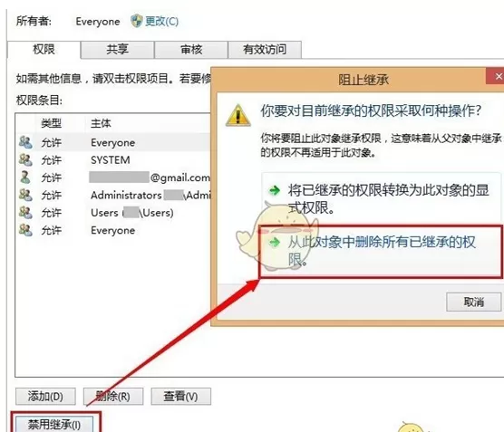
Task: Open the 更改(C) owner link
Action: click(x=161, y=21)
